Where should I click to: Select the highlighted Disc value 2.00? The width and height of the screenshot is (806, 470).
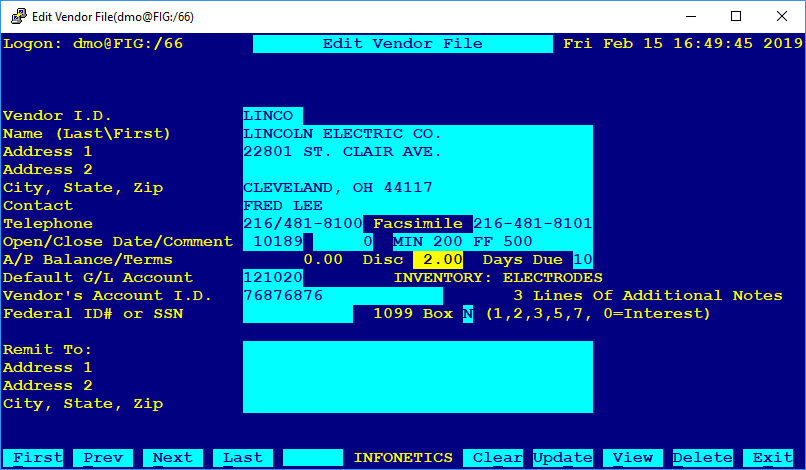click(438, 260)
